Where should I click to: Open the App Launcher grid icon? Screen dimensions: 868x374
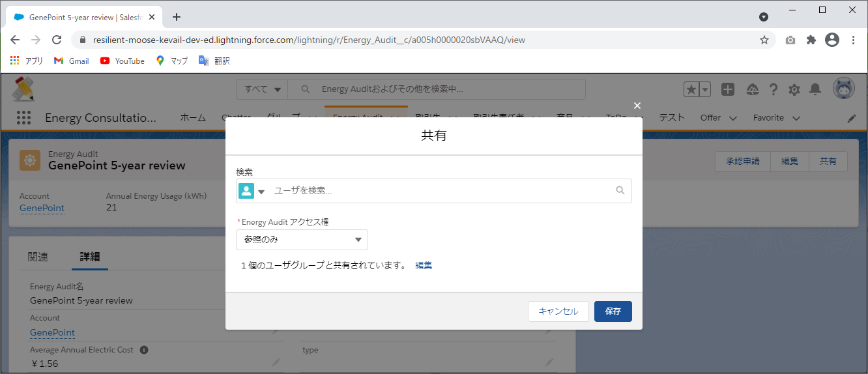coord(23,118)
